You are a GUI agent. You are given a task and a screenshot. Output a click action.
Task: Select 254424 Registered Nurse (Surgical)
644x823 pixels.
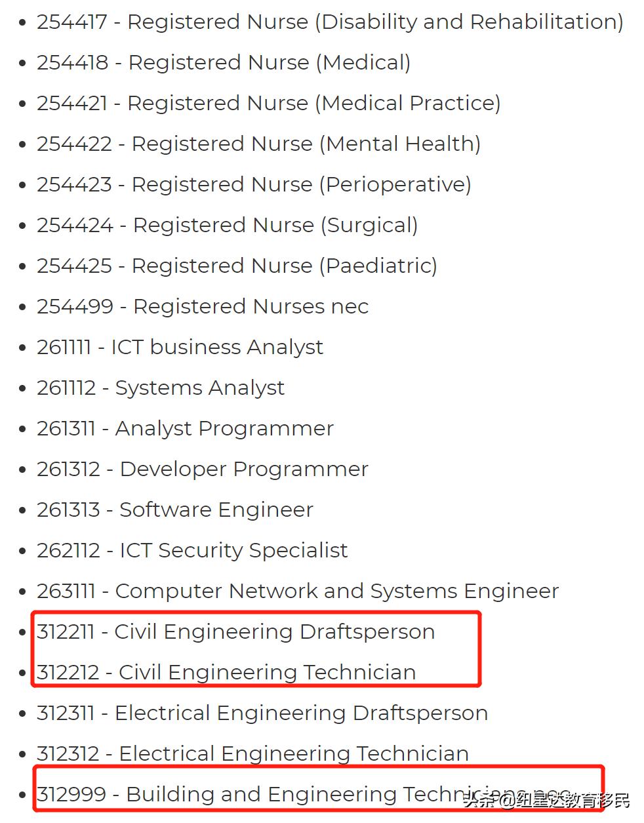(227, 225)
